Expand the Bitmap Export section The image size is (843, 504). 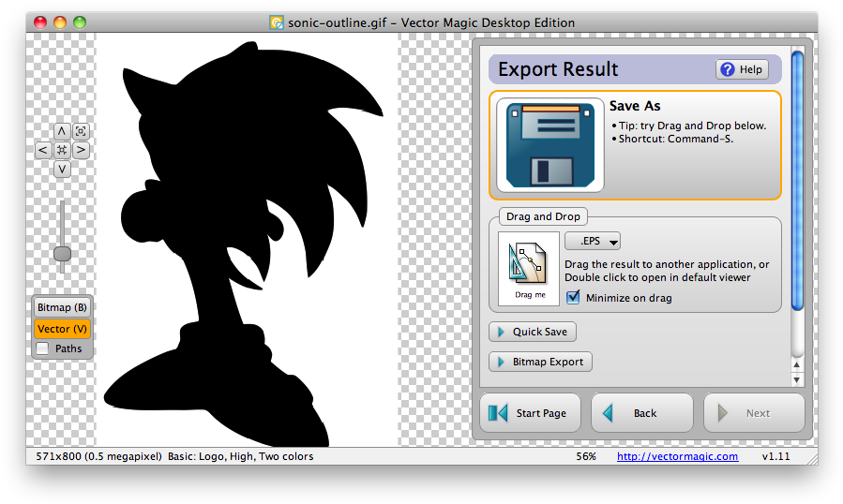[x=540, y=362]
